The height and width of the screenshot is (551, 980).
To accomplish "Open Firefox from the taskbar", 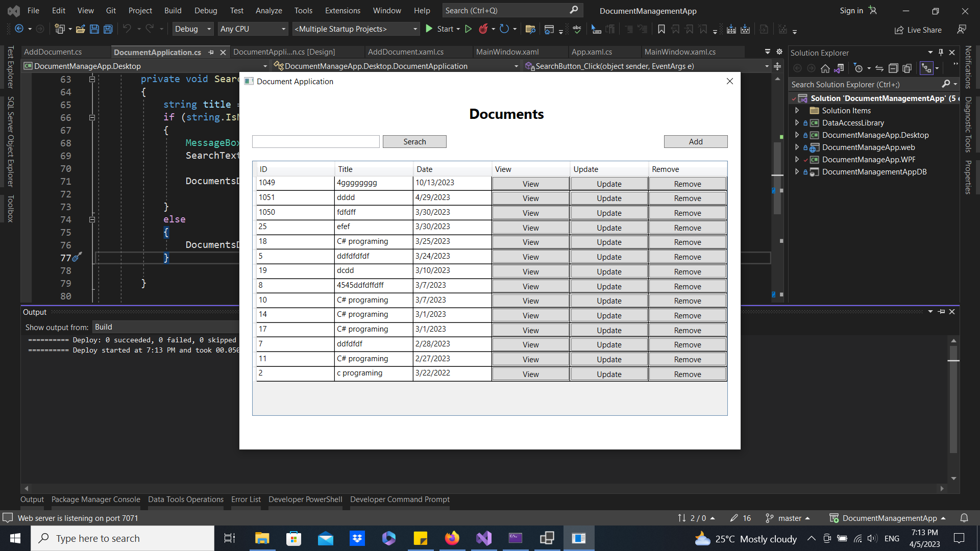I will 452,538.
